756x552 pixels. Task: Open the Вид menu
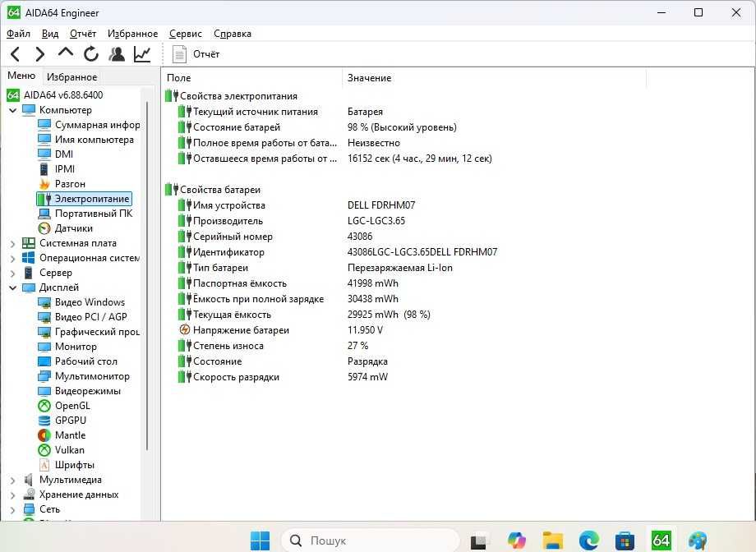click(50, 34)
